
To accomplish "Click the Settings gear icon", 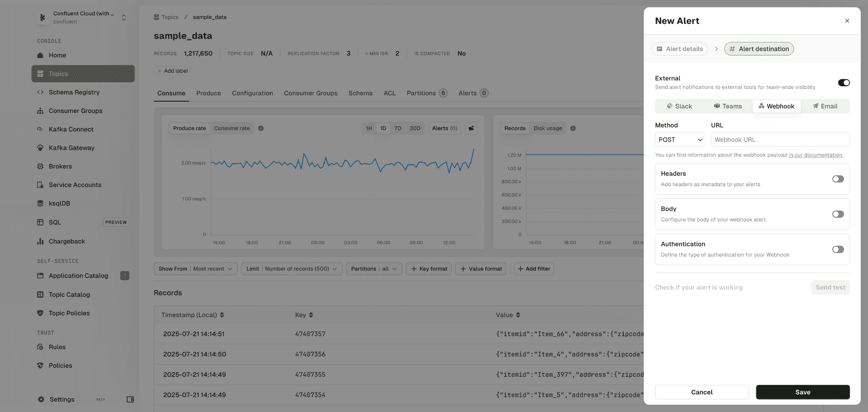I will [x=41, y=400].
